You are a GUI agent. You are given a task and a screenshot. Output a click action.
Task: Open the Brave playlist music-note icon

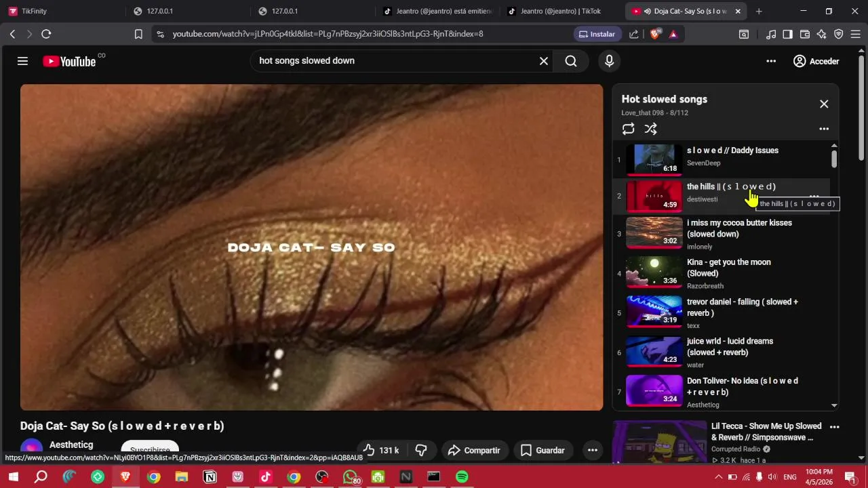(x=771, y=34)
